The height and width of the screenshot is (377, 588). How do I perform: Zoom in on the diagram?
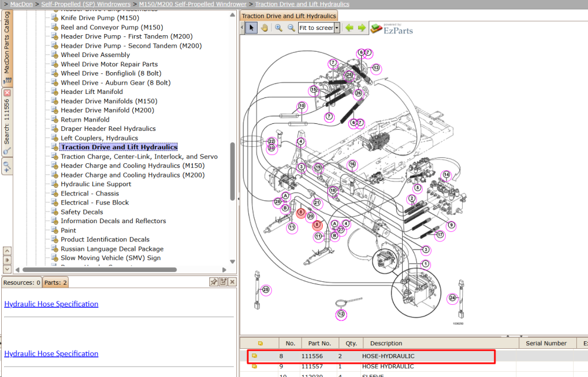point(278,28)
